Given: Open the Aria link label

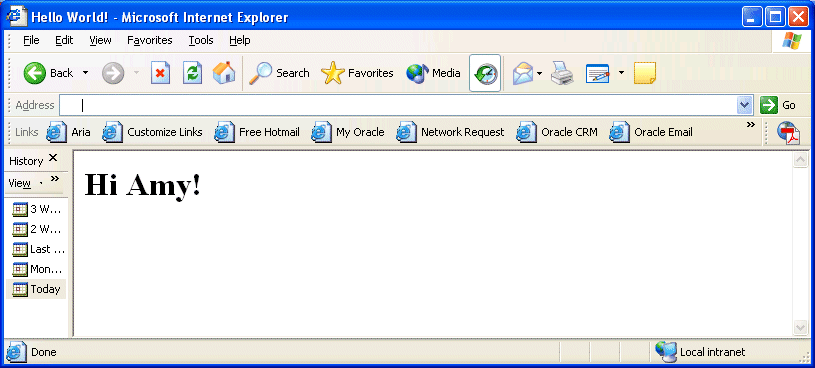Looking at the screenshot, I should (x=81, y=132).
